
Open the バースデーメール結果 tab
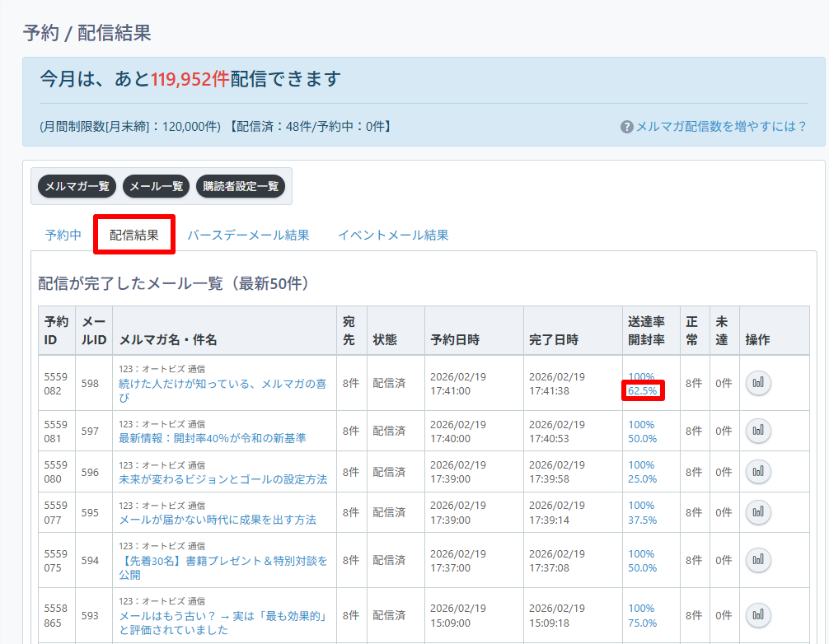[248, 235]
